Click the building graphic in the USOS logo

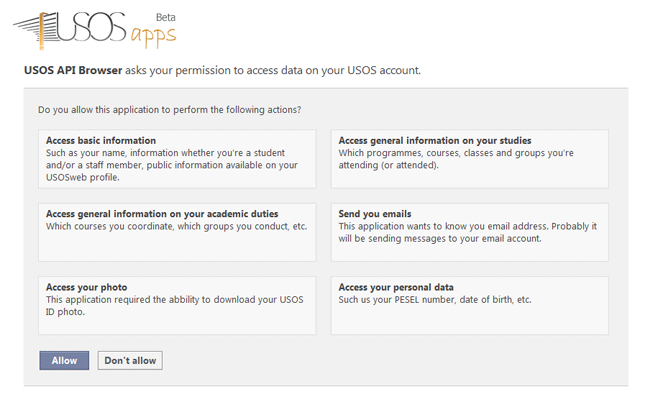pyautogui.click(x=35, y=30)
